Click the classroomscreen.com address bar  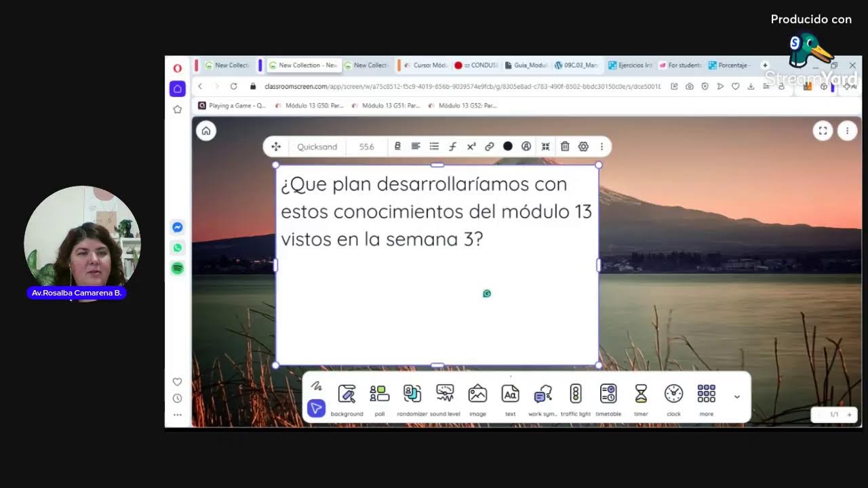click(461, 86)
